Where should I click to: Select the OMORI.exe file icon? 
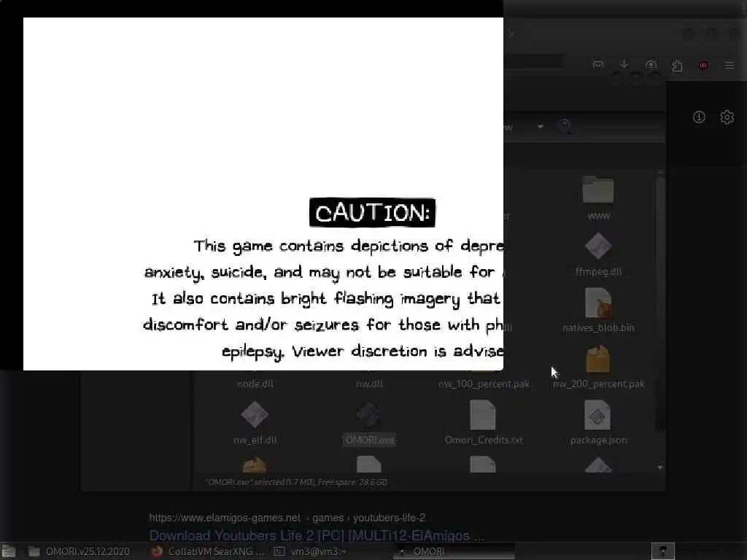[369, 414]
